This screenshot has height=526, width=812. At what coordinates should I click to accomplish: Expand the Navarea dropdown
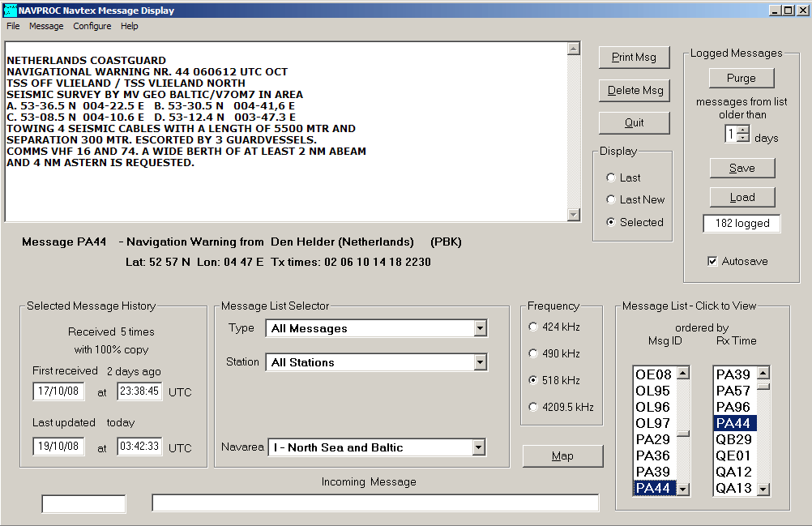click(478, 447)
